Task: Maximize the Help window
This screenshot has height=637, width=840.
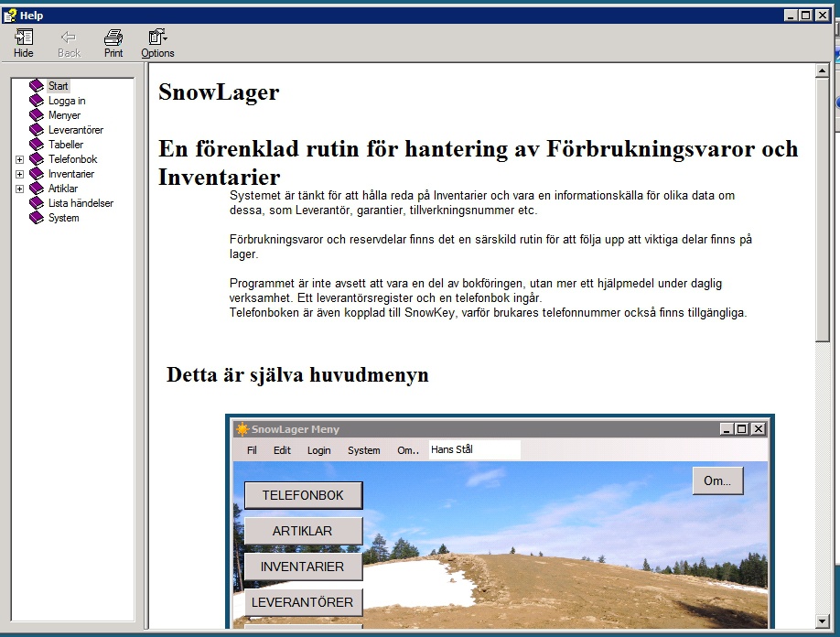Action: point(806,16)
